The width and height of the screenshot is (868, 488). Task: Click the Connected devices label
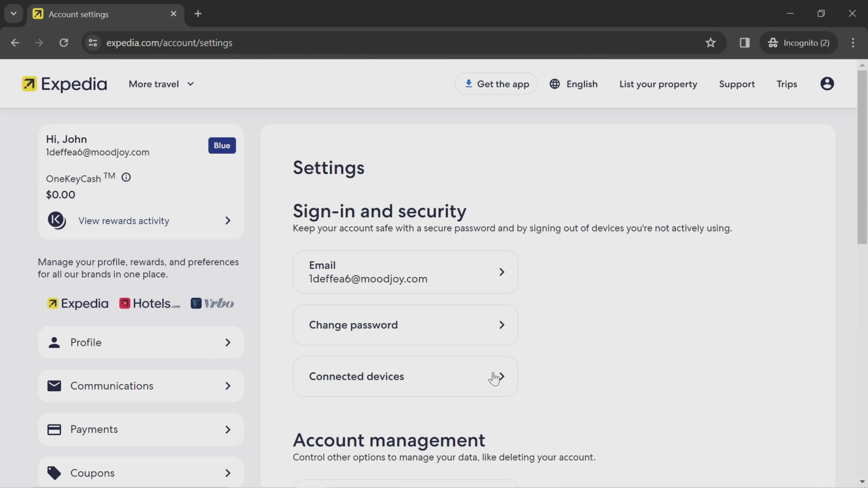356,377
